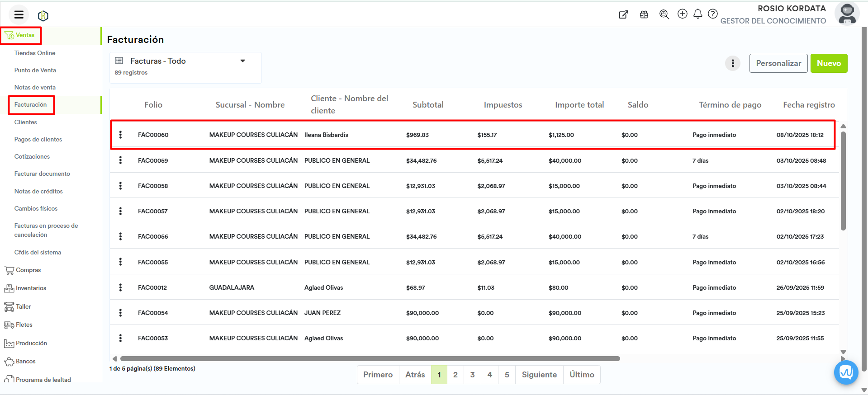Open the help question mark icon
Image resolution: width=868 pixels, height=395 pixels.
click(x=712, y=14)
